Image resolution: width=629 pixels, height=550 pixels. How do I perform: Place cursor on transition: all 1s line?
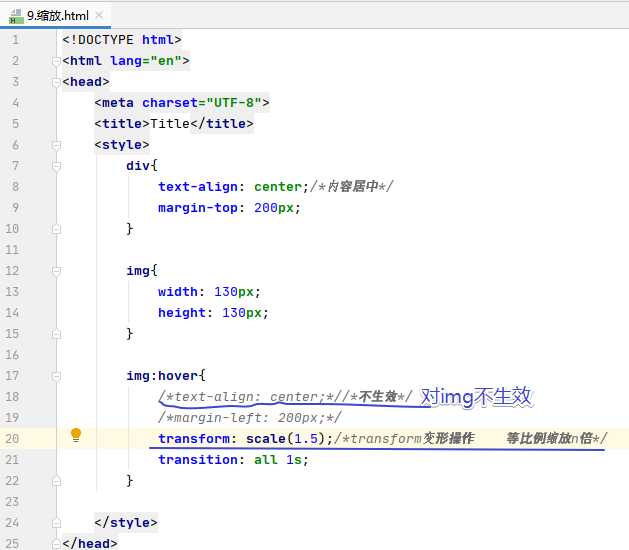pyautogui.click(x=233, y=460)
